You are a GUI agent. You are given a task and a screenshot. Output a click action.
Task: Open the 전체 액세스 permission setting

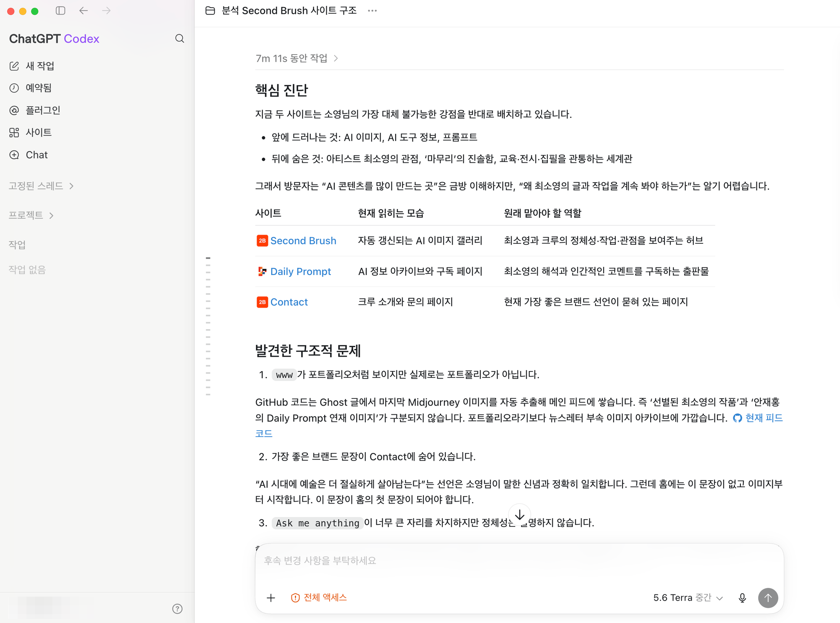tap(319, 598)
